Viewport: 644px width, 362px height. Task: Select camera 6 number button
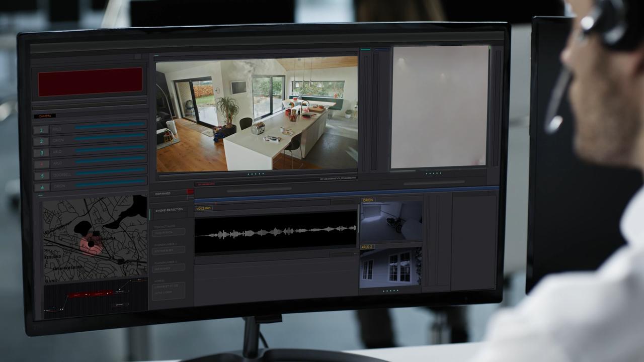pos(41,187)
